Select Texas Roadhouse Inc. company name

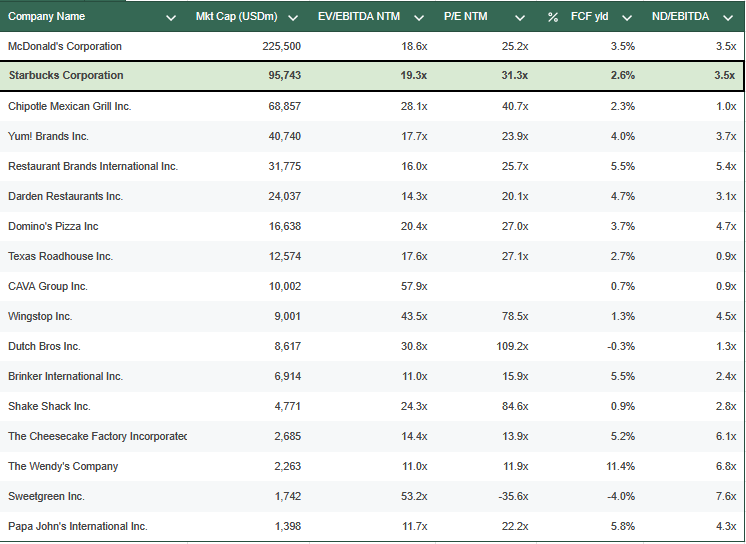tap(60, 256)
